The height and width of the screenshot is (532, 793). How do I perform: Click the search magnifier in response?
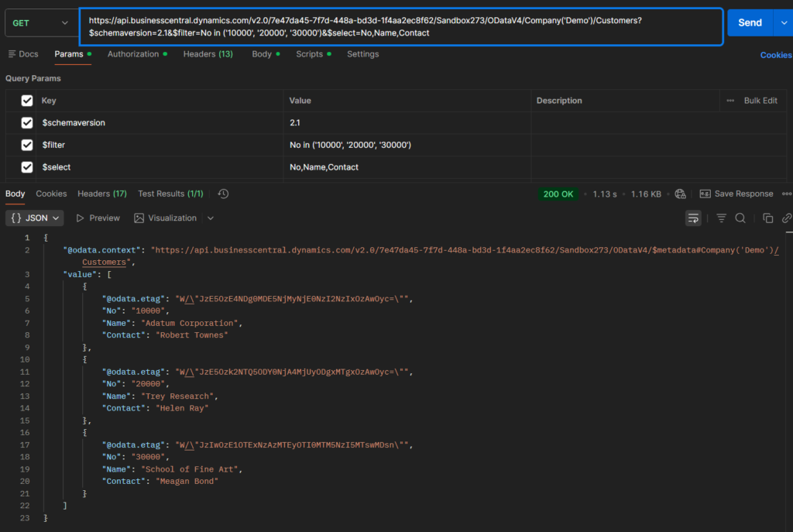740,218
